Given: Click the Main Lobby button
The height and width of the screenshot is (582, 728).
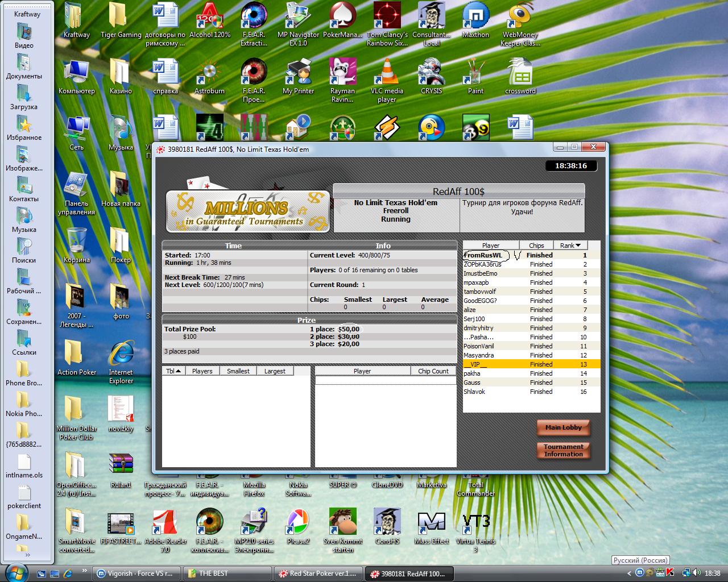Looking at the screenshot, I should tap(563, 427).
